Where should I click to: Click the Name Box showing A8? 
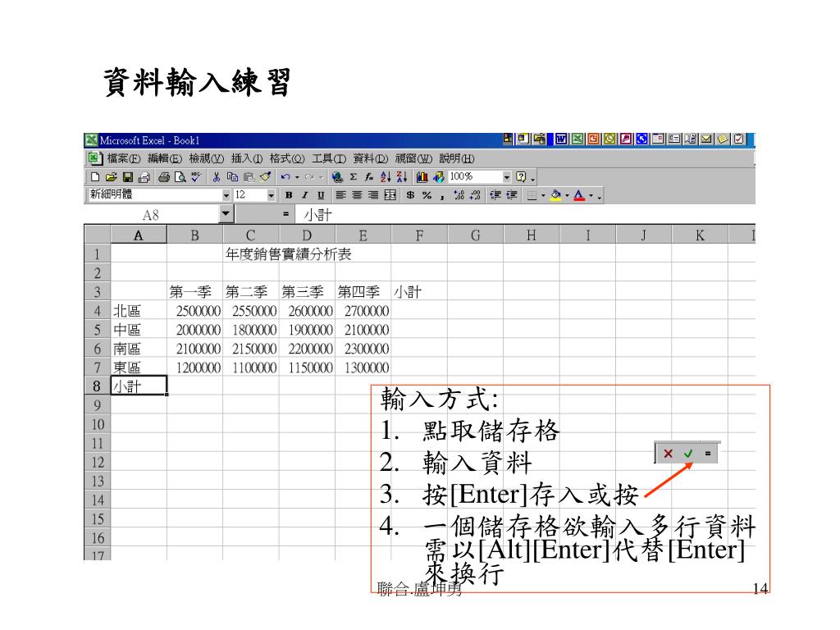(152, 215)
